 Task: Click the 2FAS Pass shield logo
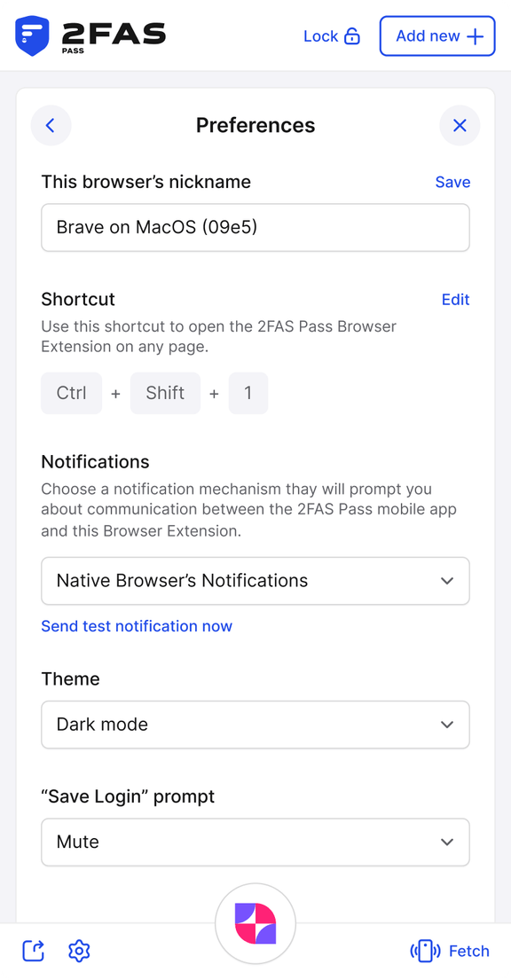pyautogui.click(x=29, y=35)
